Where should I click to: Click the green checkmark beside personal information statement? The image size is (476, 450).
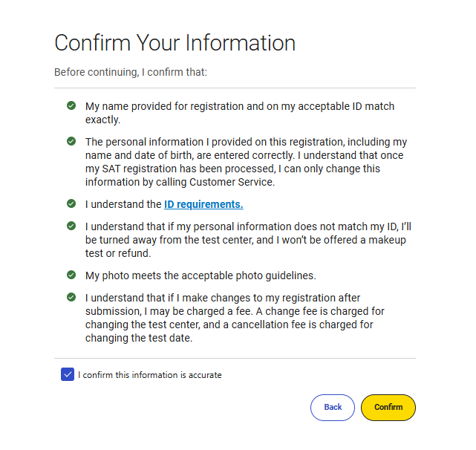click(x=71, y=141)
